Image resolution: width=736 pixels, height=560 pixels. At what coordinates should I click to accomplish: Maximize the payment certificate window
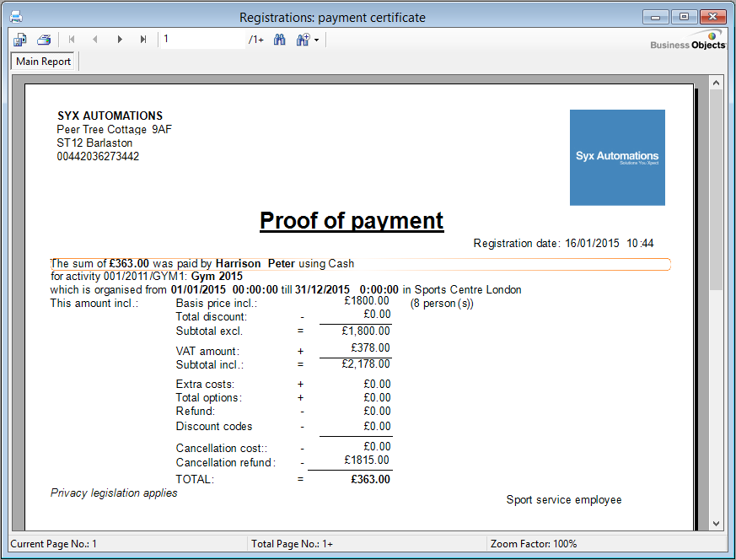coord(684,17)
